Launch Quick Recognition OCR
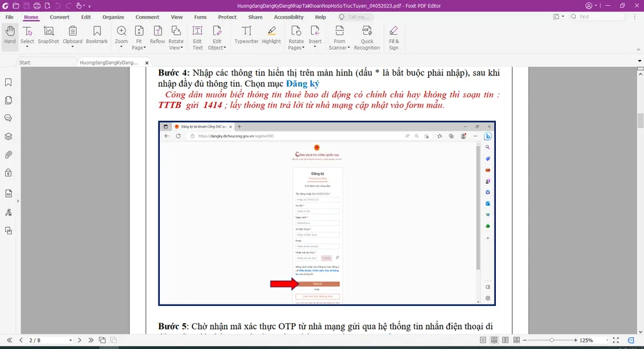644x349 pixels. click(x=366, y=37)
